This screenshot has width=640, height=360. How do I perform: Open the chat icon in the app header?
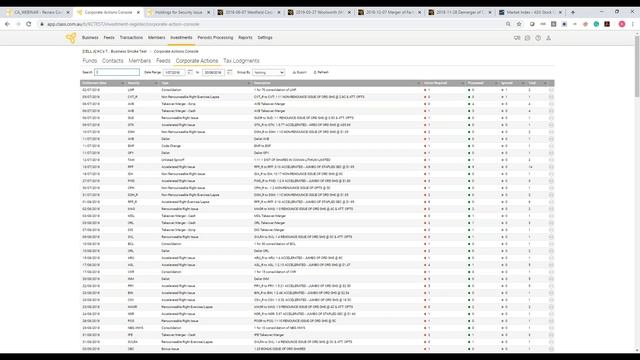(517, 38)
